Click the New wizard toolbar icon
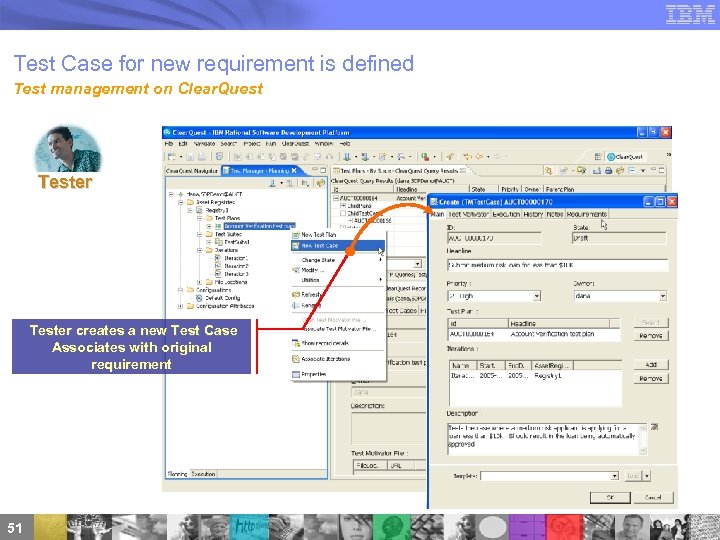 pyautogui.click(x=172, y=157)
